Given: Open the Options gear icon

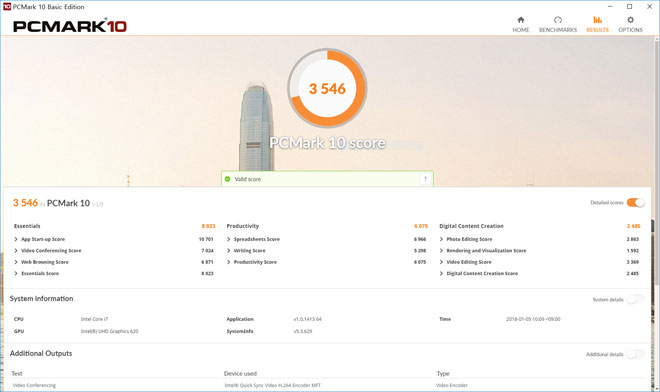Looking at the screenshot, I should tap(630, 20).
